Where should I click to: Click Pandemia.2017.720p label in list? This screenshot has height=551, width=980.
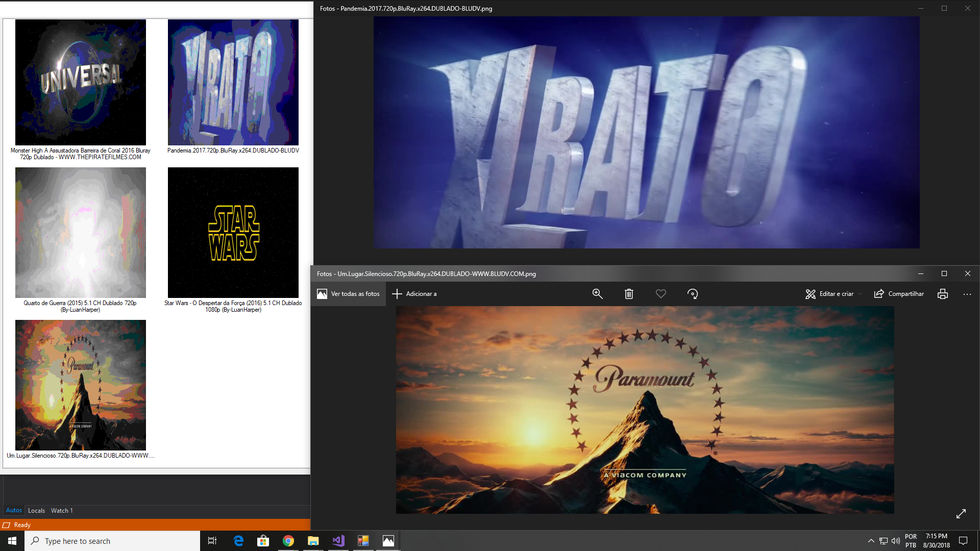[233, 151]
